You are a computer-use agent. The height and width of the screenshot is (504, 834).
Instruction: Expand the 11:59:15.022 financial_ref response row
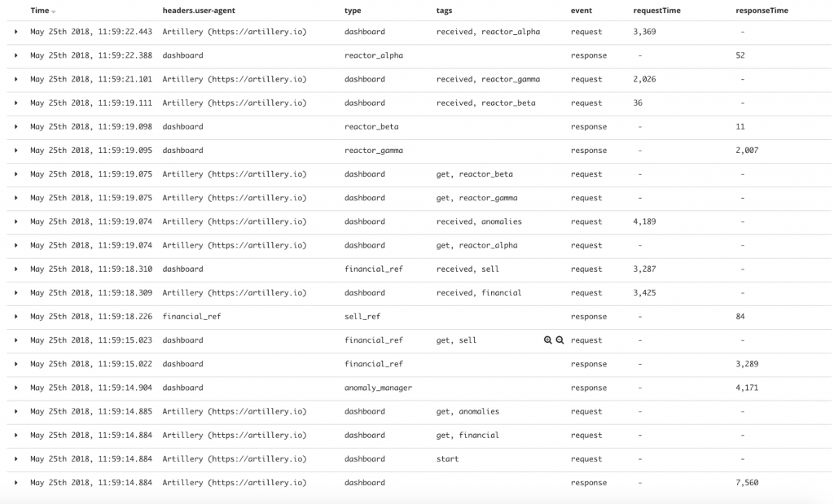click(15, 364)
